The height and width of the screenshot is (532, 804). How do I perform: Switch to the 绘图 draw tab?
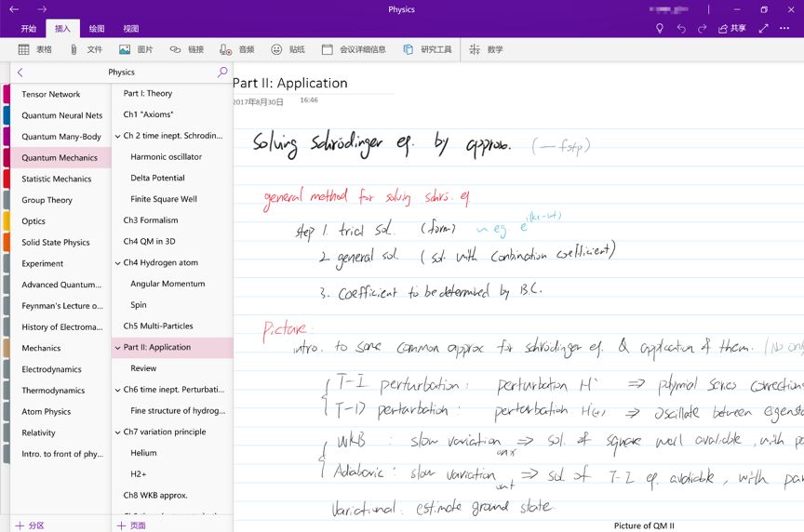97,29
